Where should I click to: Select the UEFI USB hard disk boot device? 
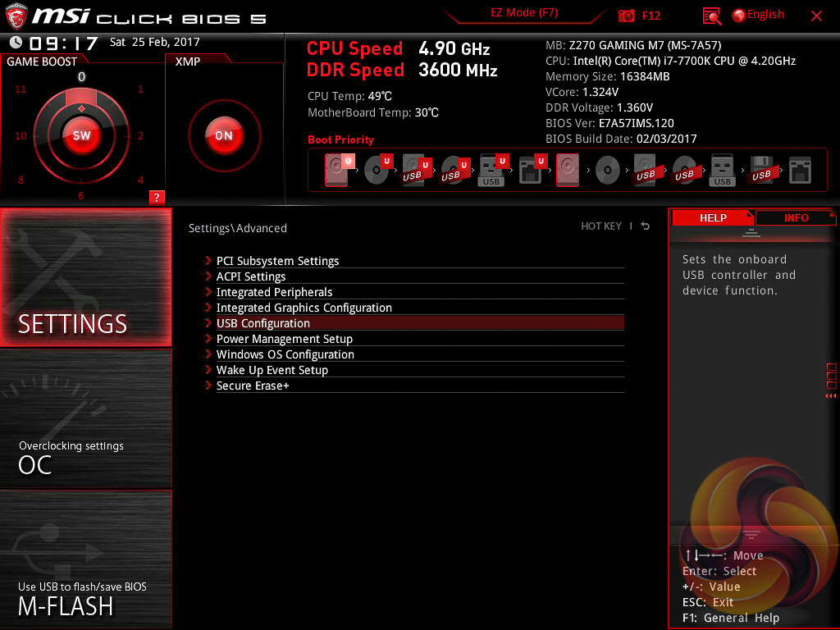(417, 170)
